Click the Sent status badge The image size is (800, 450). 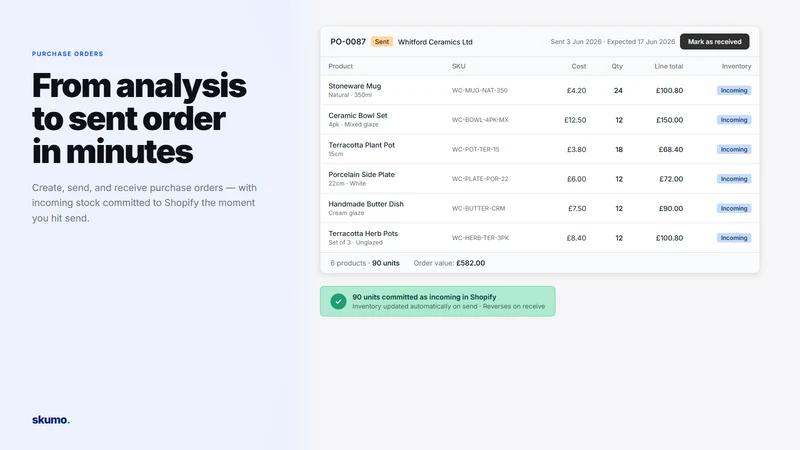(x=382, y=42)
